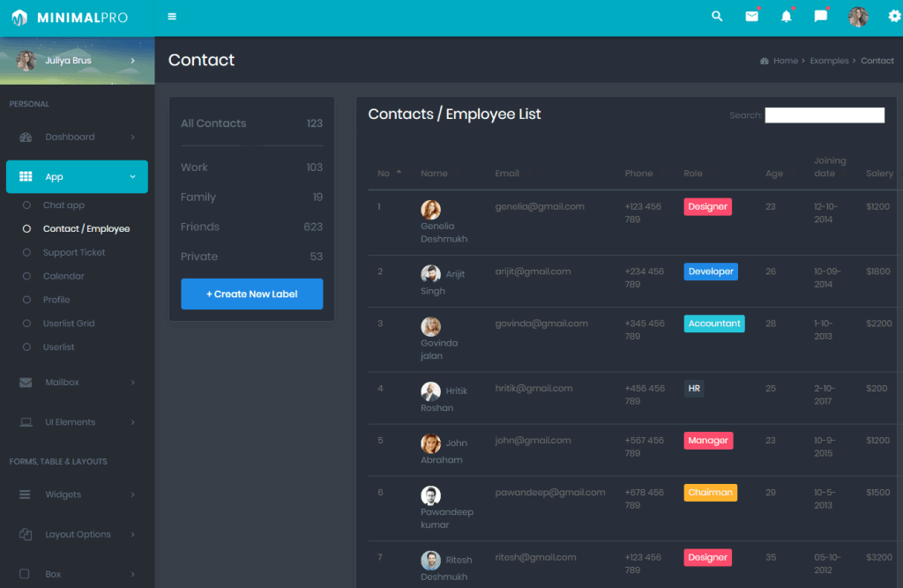Viewport: 903px width, 588px height.
Task: Toggle the sidebar with the hamburger icon
Action: click(x=171, y=16)
